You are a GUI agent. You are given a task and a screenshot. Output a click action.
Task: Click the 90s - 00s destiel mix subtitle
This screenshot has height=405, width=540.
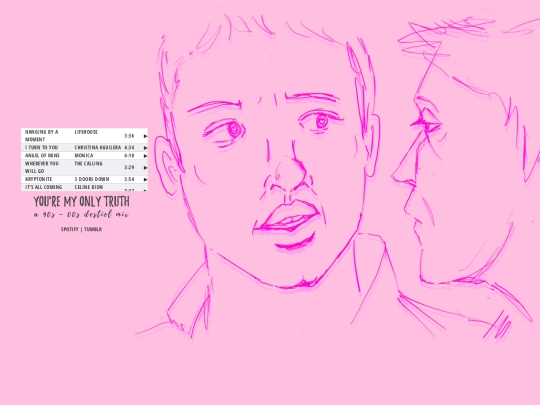pos(82,214)
